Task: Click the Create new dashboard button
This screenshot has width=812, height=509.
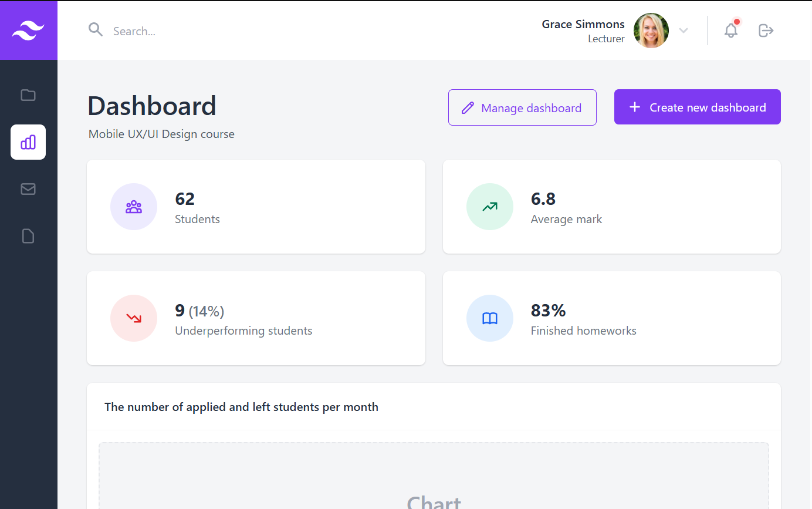Action: (x=698, y=107)
